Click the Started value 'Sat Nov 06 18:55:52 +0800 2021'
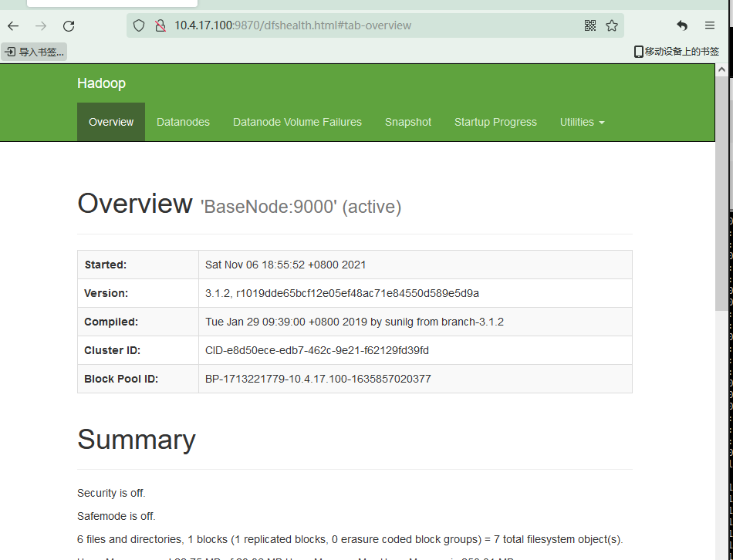 tap(285, 265)
